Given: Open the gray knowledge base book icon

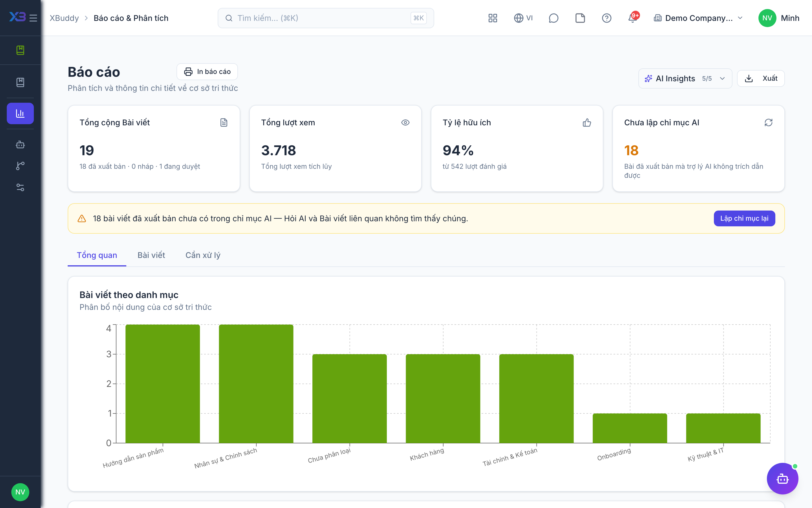Looking at the screenshot, I should coord(20,82).
